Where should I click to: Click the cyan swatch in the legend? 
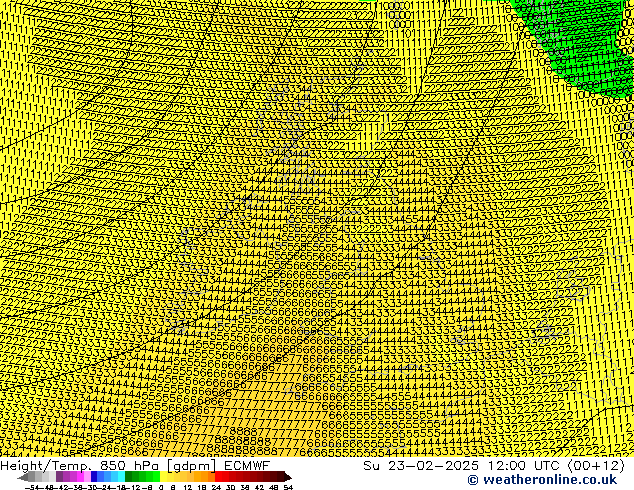118,477
